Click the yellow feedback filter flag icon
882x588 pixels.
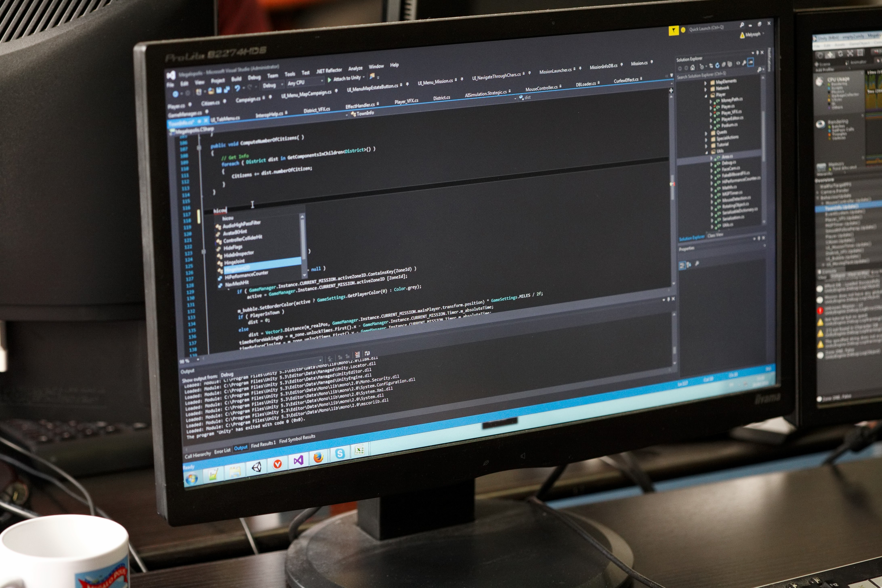[x=673, y=30]
